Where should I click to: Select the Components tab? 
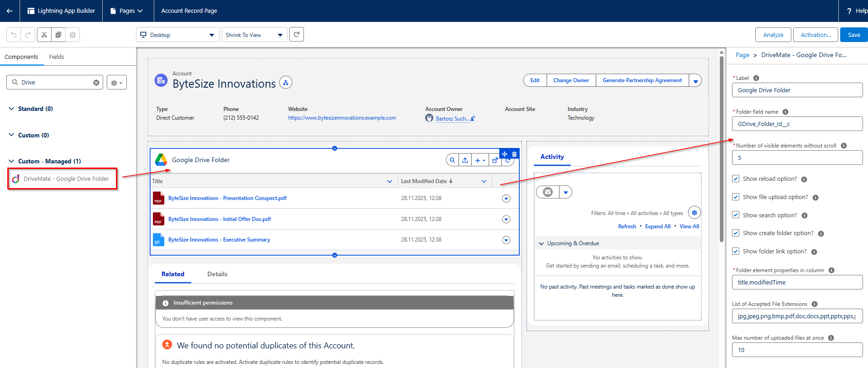(x=21, y=57)
